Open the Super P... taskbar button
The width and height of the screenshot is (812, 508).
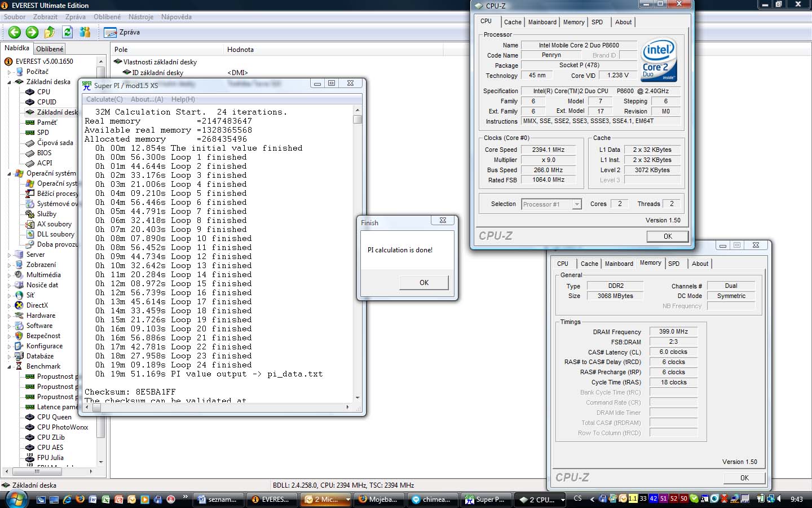(x=486, y=500)
